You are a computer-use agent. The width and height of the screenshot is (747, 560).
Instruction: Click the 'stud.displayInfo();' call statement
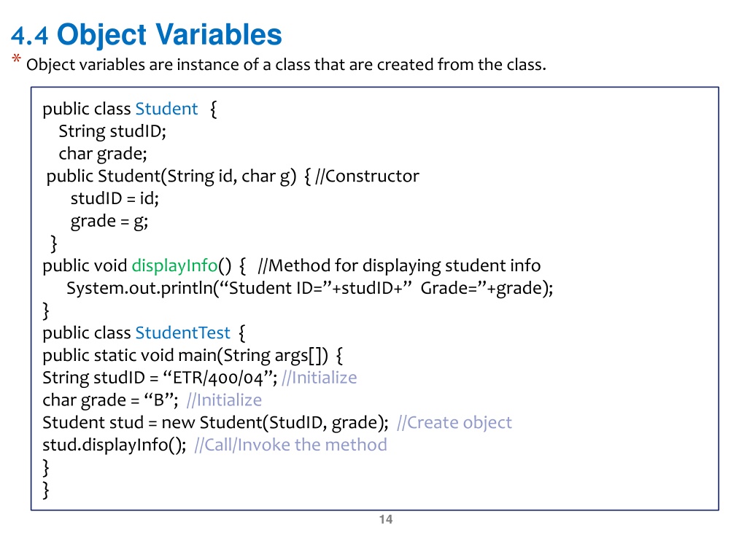point(115,445)
